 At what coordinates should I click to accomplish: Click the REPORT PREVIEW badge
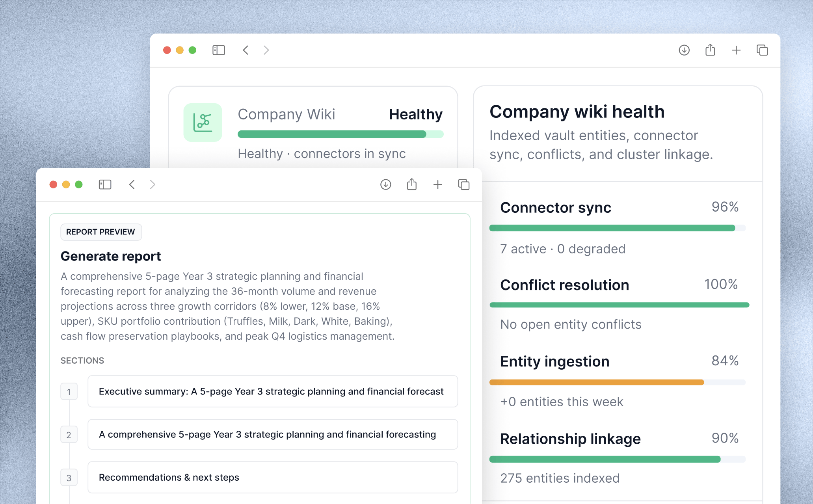(101, 232)
